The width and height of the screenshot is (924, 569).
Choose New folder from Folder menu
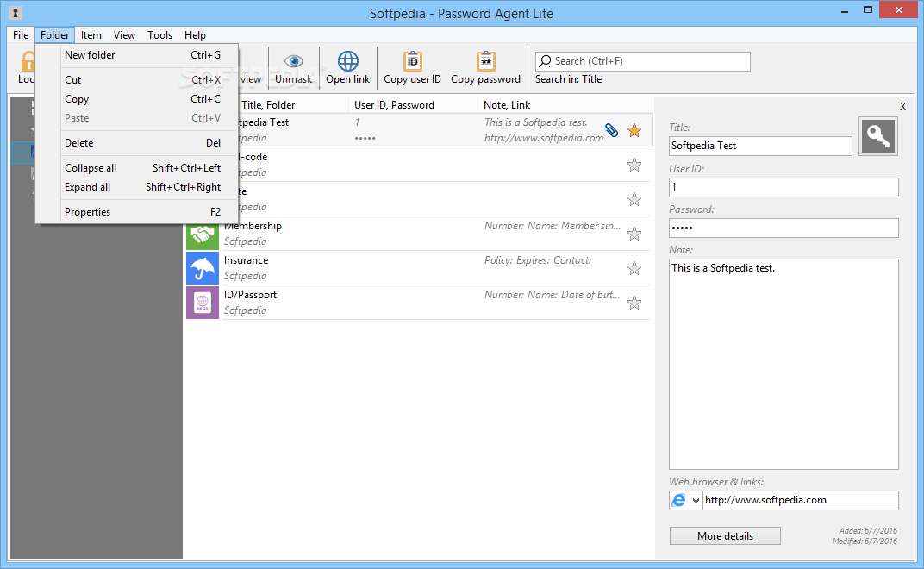137,55
